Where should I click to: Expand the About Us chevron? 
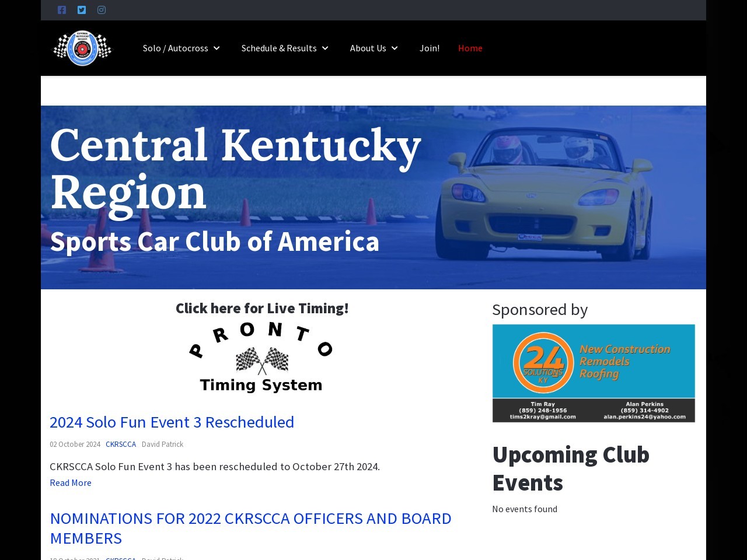tap(395, 48)
